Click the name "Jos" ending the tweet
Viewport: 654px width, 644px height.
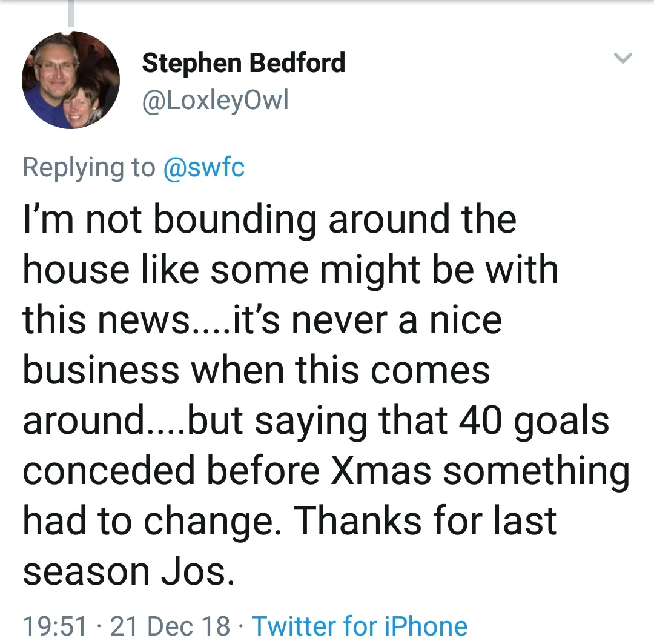[x=202, y=571]
